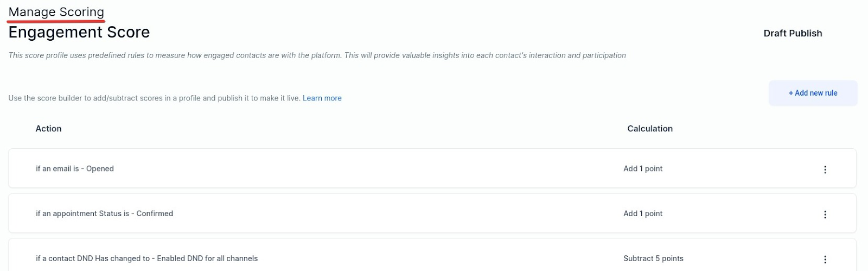This screenshot has width=868, height=271.
Task: Open options menu for email Opened rule
Action: pyautogui.click(x=825, y=169)
